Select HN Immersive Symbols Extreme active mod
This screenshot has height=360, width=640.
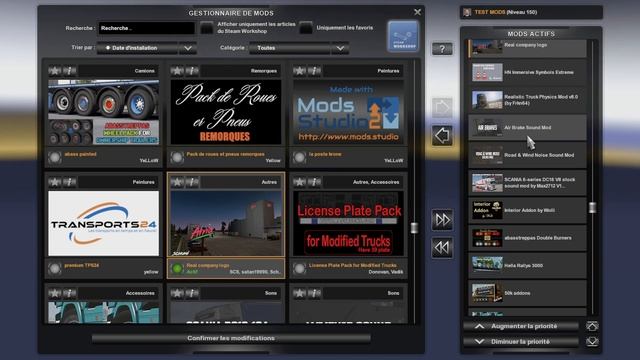527,72
